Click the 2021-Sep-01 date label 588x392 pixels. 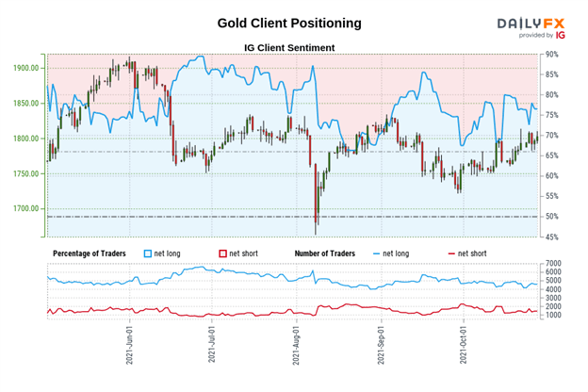381,345
